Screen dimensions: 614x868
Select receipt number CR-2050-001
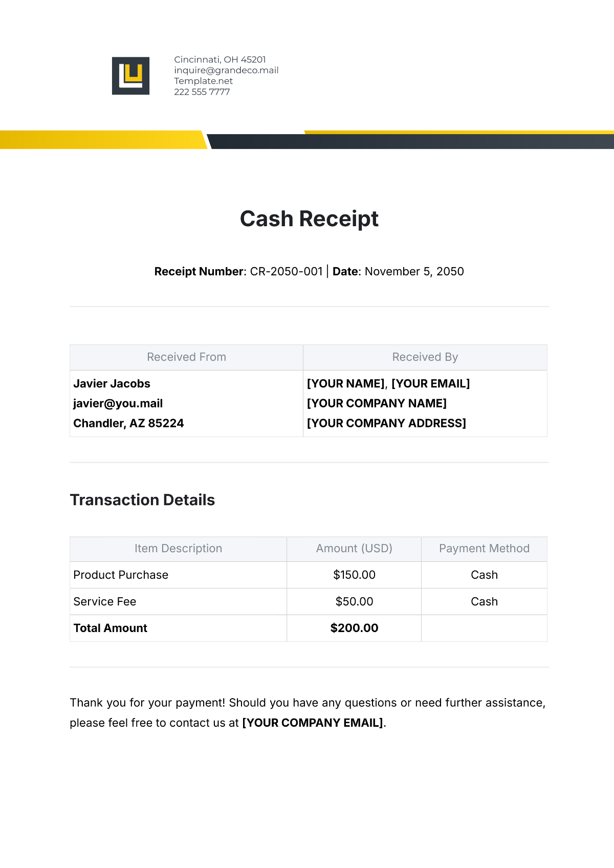286,272
